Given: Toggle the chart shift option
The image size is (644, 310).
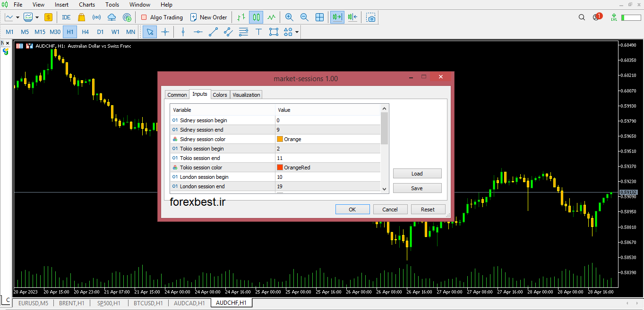Looking at the screenshot, I should 352,17.
